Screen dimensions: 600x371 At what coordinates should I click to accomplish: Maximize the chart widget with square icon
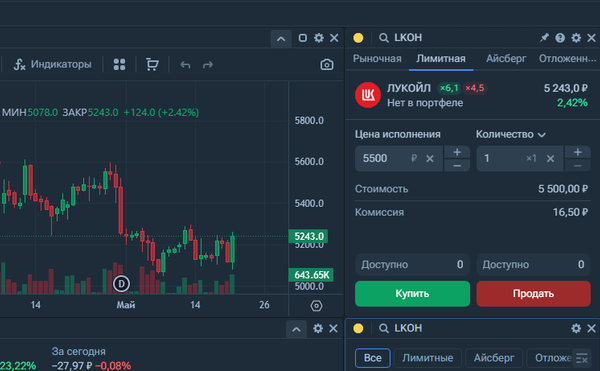tap(302, 38)
